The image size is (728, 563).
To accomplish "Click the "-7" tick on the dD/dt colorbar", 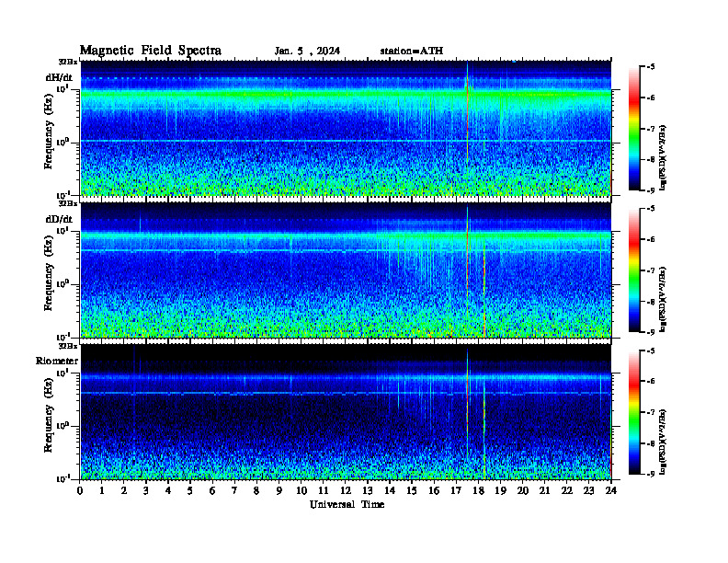I will pyautogui.click(x=652, y=270).
